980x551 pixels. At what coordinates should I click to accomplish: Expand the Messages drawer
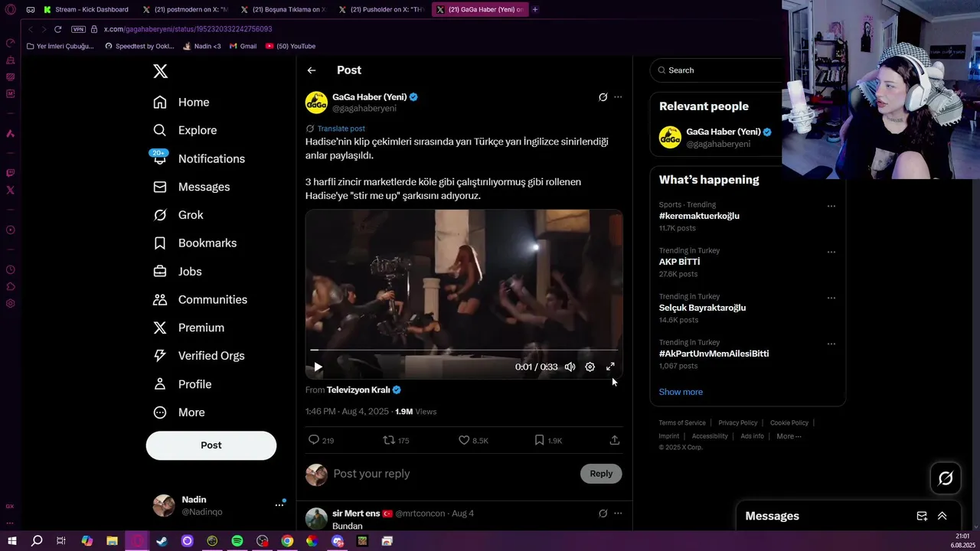[942, 517]
